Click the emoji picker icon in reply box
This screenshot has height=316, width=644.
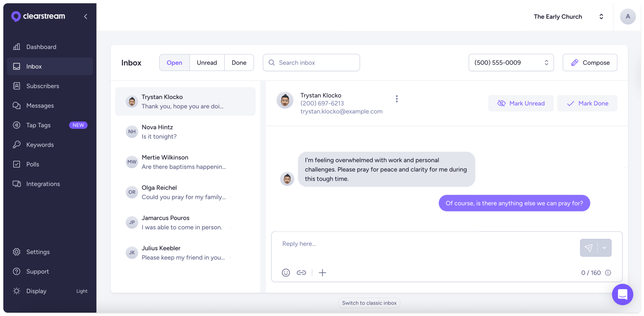[286, 273]
